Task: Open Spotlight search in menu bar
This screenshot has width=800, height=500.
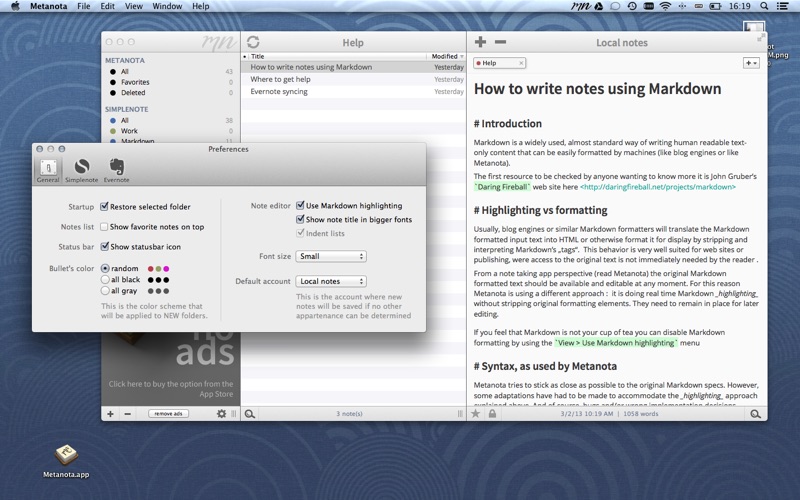Action: (764, 6)
